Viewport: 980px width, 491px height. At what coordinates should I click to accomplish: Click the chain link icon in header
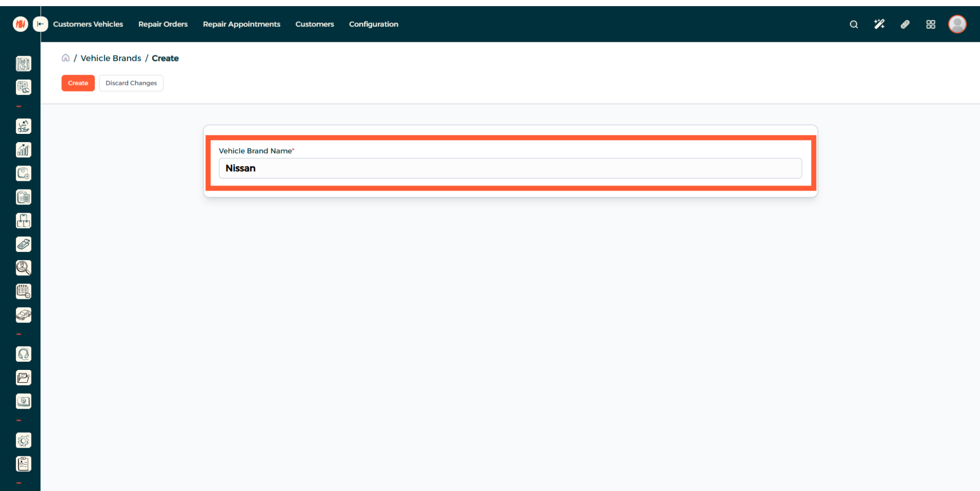tap(905, 25)
